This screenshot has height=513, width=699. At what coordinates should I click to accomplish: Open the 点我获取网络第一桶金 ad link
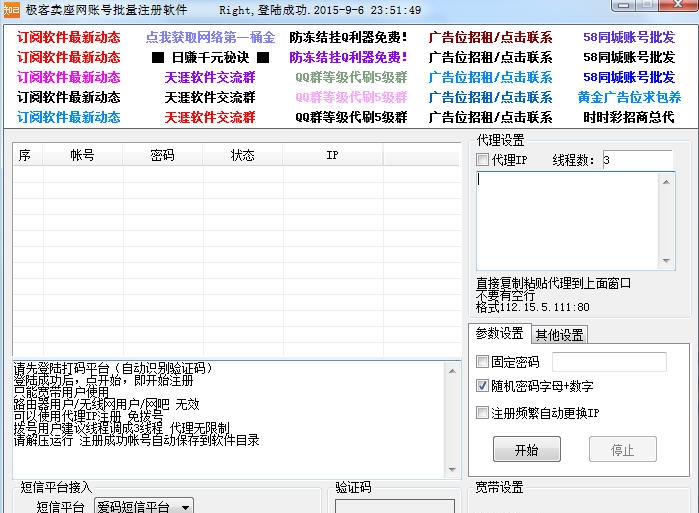point(210,37)
